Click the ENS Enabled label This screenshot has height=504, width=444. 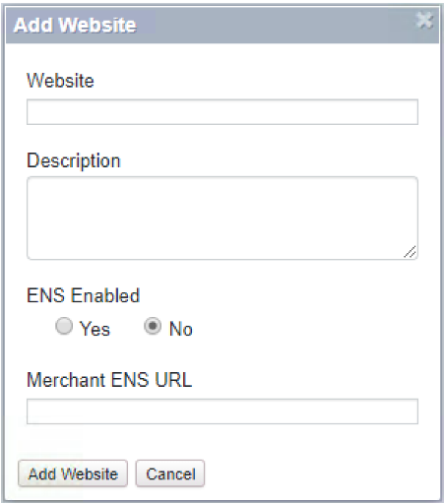tap(84, 295)
